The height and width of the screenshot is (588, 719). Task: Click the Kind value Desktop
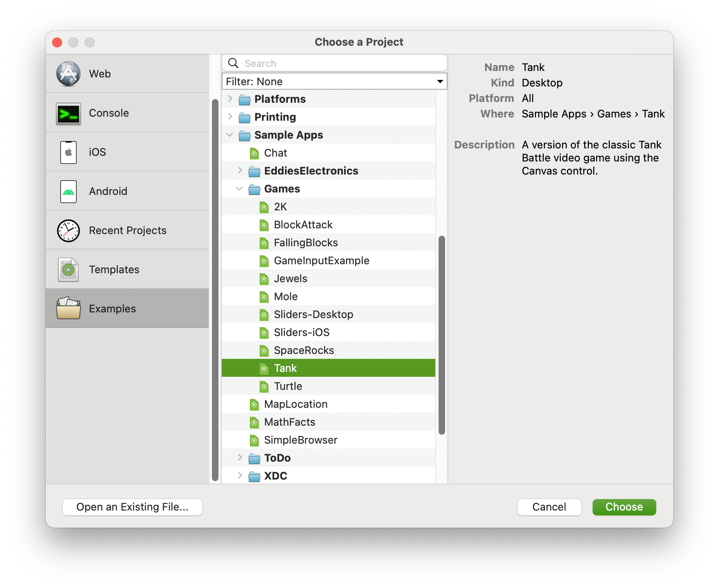(542, 83)
